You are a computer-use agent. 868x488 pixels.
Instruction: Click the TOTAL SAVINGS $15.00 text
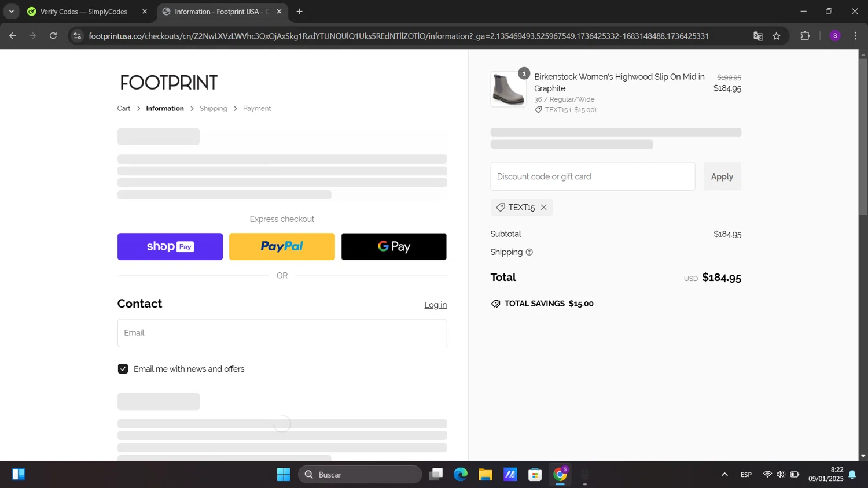coord(549,304)
